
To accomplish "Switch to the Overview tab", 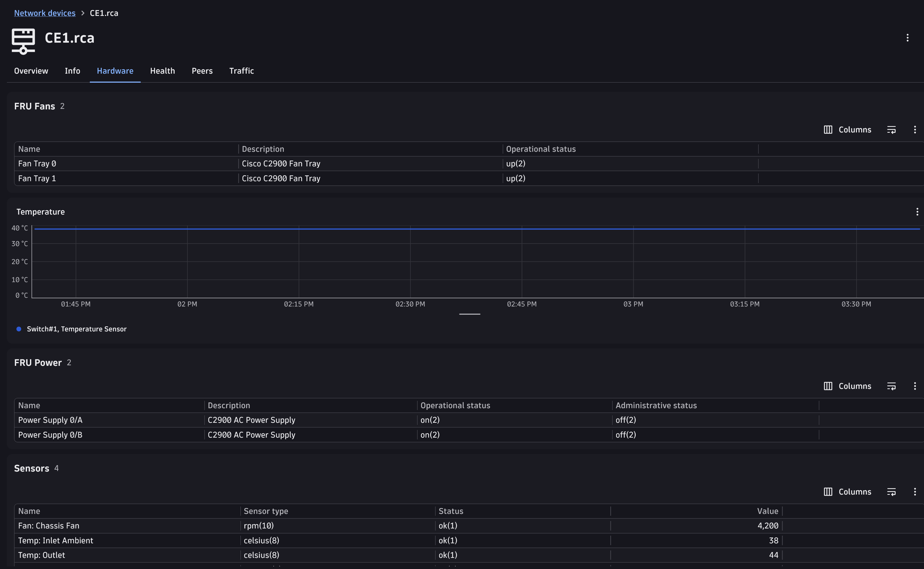I will (31, 71).
